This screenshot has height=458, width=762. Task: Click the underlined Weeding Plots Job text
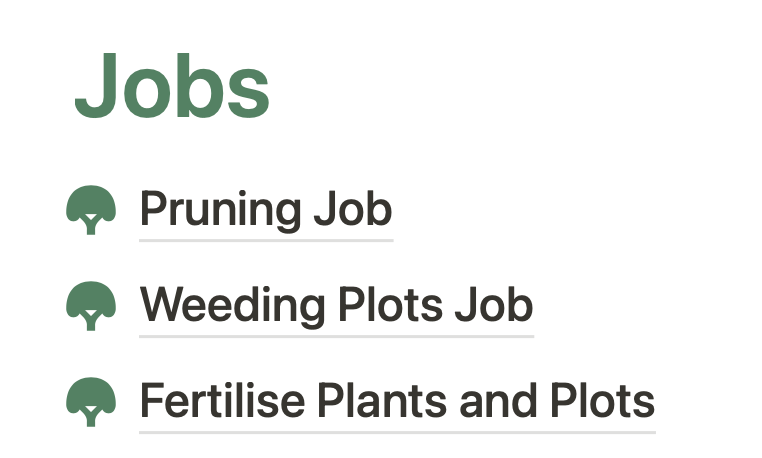pos(336,305)
